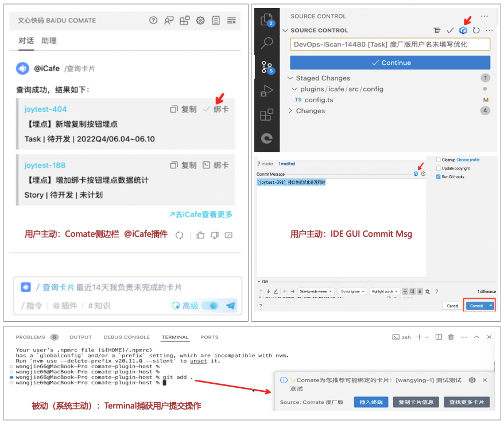This screenshot has height=424, width=504.
Task: Open Run and Debug in activity bar
Action: 267,91
